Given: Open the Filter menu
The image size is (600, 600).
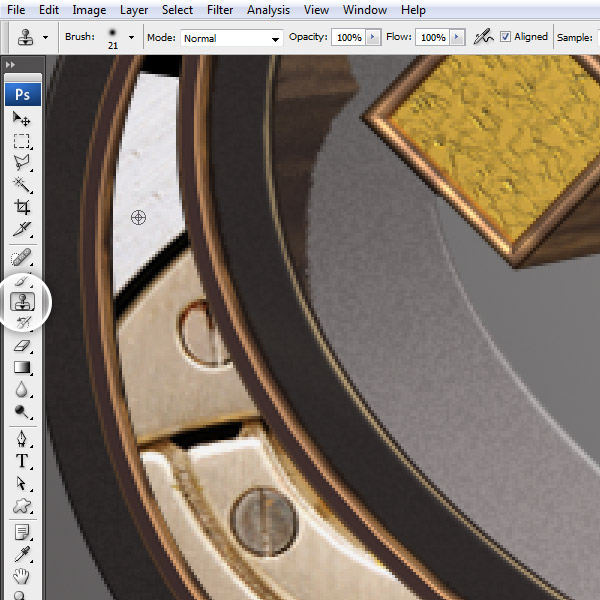Looking at the screenshot, I should pos(220,10).
